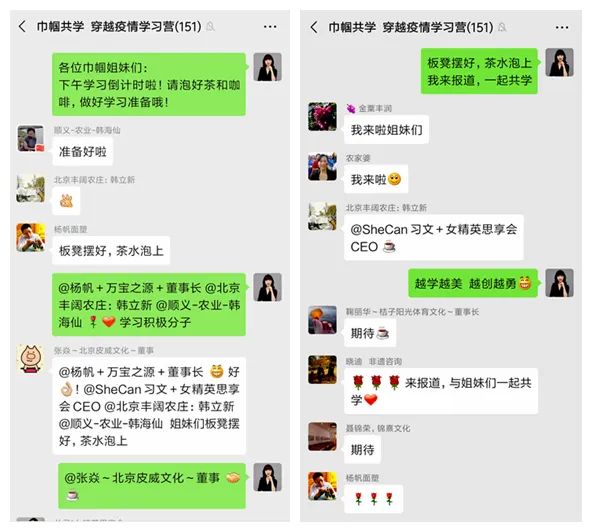Tap the clapping hands emoji message

(66, 201)
